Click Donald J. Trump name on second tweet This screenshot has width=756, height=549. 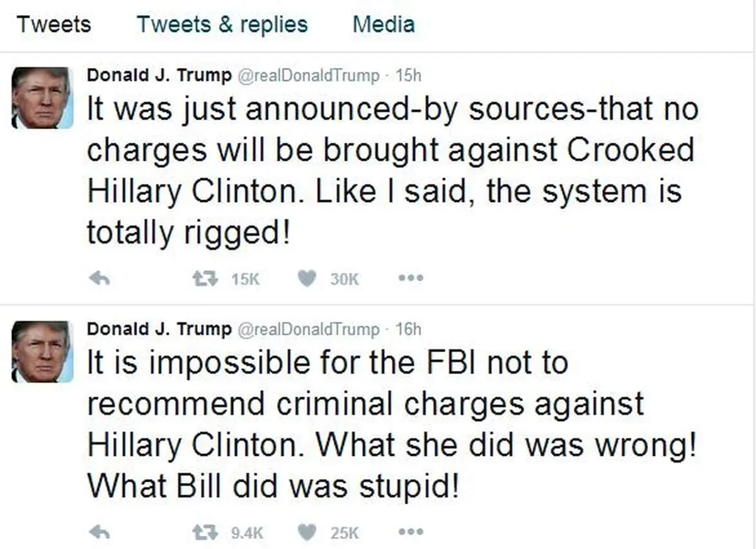click(159, 329)
